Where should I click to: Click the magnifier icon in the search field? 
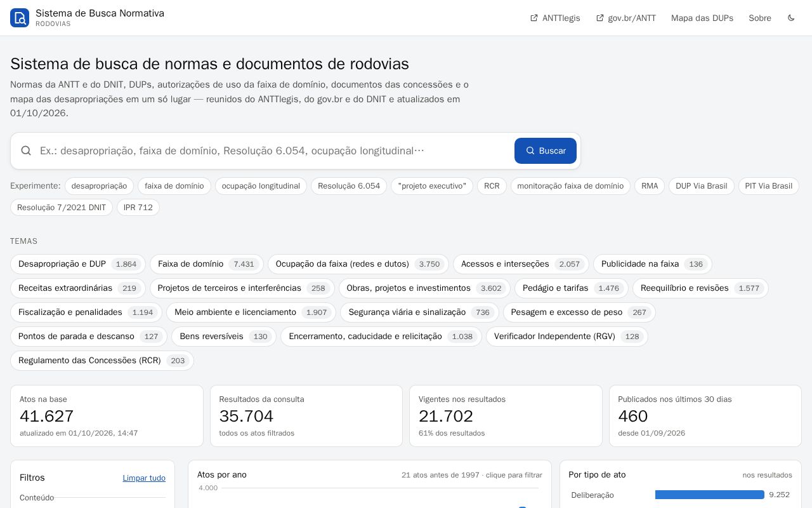pos(26,150)
